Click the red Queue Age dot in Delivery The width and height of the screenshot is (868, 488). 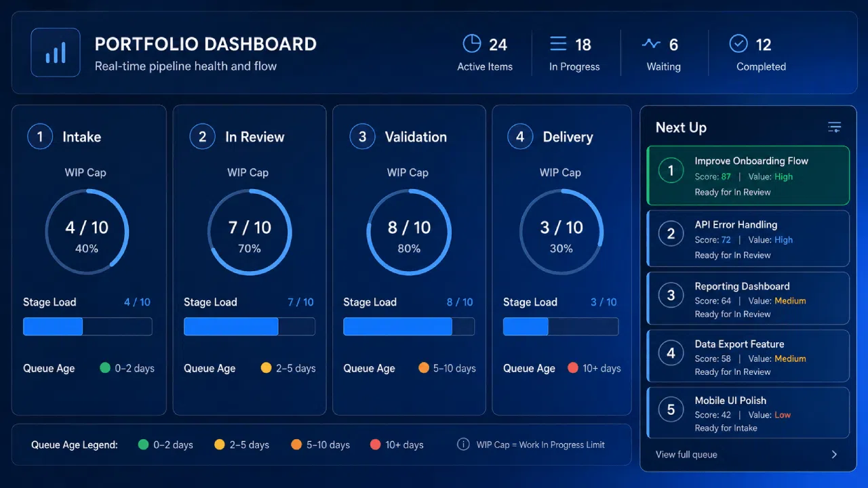point(573,368)
